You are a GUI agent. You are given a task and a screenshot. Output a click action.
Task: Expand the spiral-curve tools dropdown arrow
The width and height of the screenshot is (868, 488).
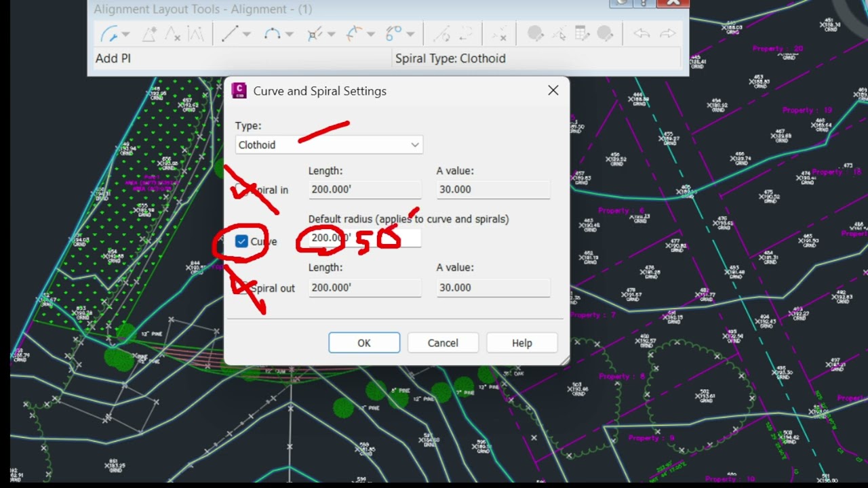point(371,34)
